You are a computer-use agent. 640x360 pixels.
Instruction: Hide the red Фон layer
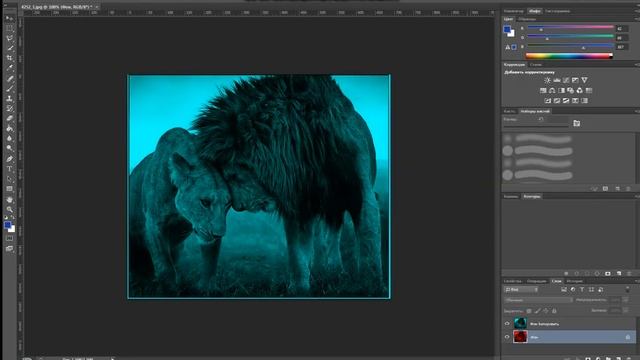point(507,337)
